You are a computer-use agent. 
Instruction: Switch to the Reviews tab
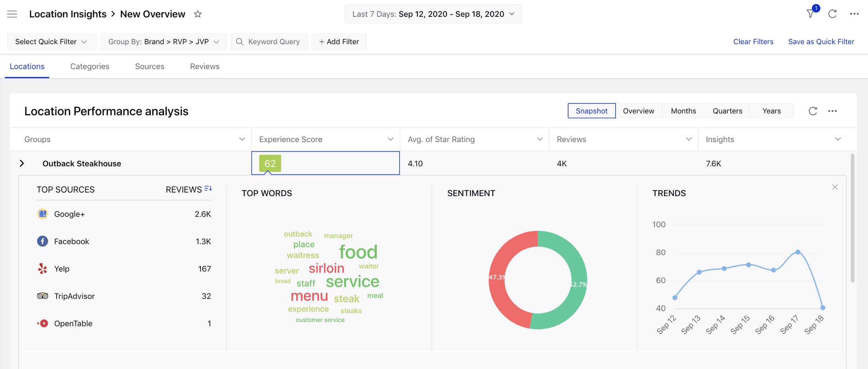[x=205, y=66]
